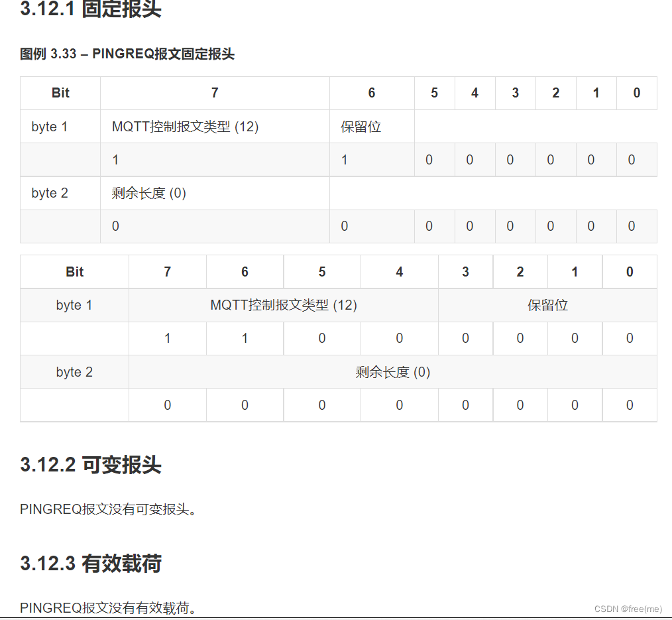Select column header "1" in the first table
Screen dimensions: 672x620
[596, 93]
